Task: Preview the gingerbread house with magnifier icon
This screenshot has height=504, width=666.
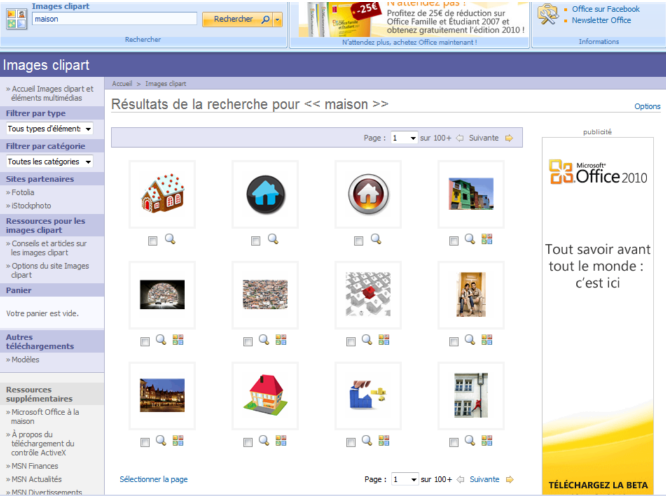Action: point(170,239)
